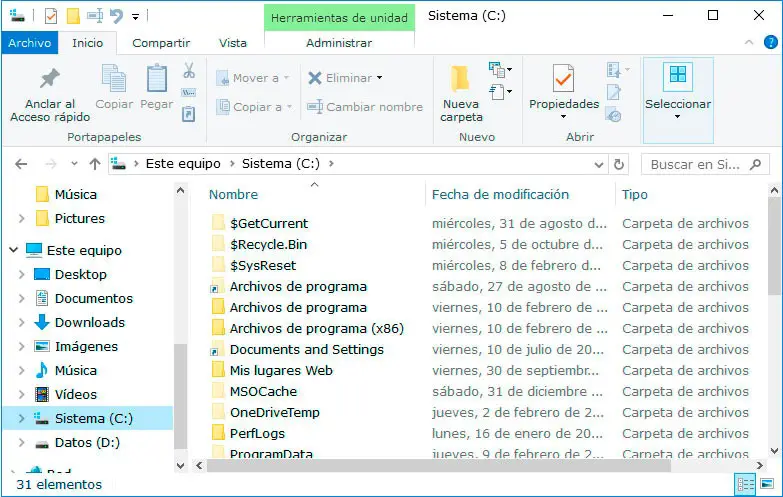The width and height of the screenshot is (783, 497).
Task: Pin to Quick access (Anclar al Acceso rápido)
Action: tap(50, 95)
